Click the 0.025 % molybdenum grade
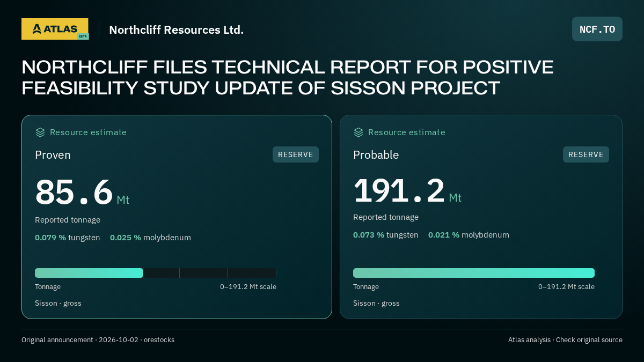 [x=150, y=238]
